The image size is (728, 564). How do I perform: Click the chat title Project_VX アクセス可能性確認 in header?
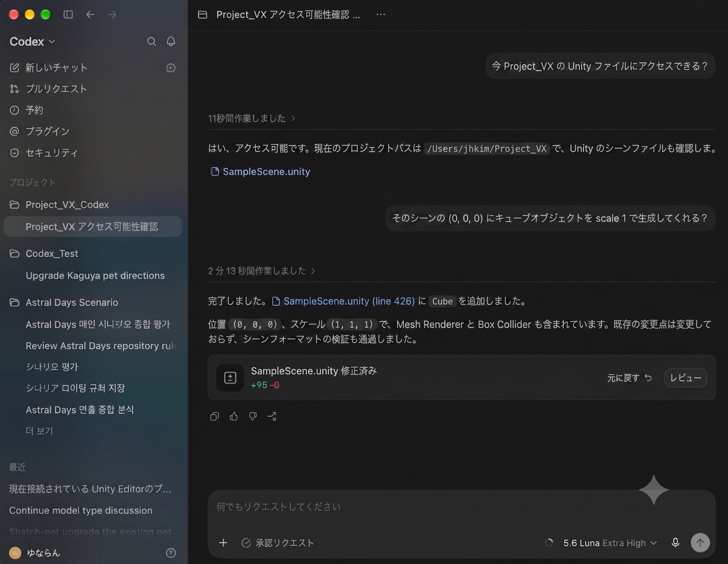[288, 15]
